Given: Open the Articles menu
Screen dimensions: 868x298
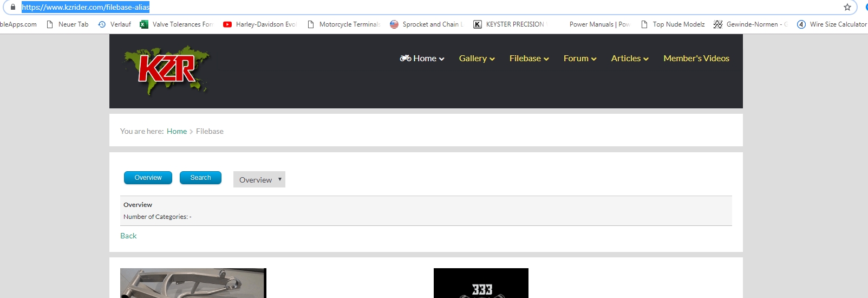Looking at the screenshot, I should coord(629,59).
